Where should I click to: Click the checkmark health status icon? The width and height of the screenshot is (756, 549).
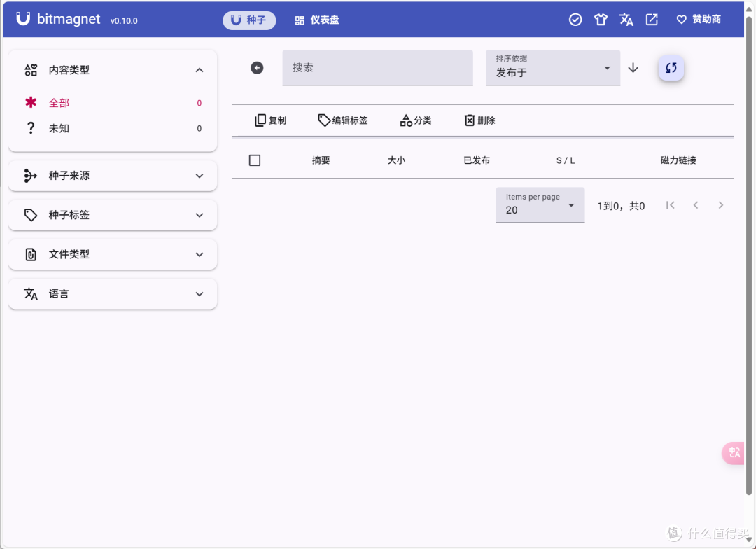pos(575,20)
